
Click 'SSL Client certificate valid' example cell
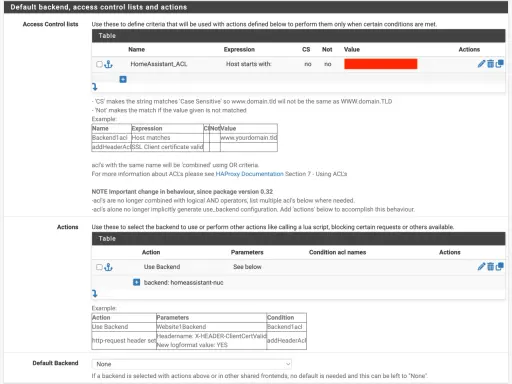pyautogui.click(x=167, y=147)
